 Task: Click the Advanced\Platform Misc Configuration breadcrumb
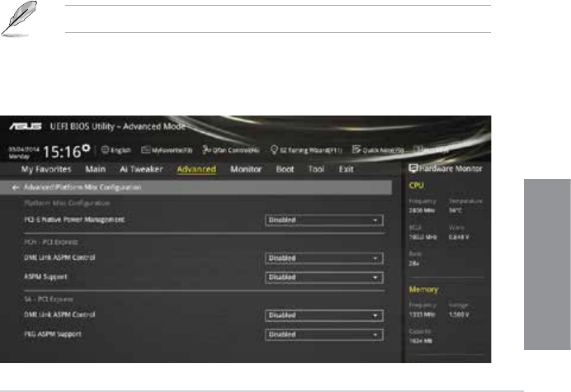(83, 187)
